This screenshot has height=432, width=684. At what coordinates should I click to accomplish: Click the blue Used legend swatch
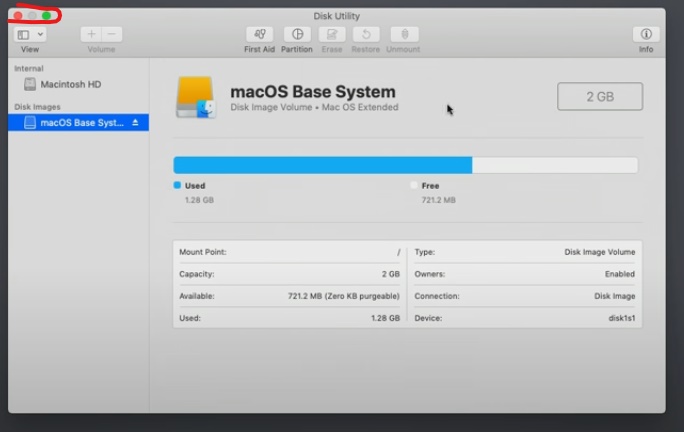point(177,185)
